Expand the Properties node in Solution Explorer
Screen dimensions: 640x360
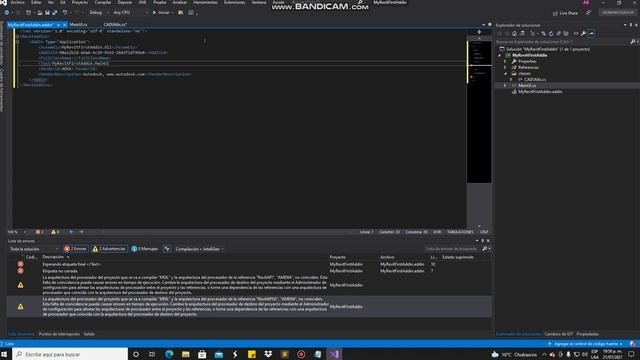(505, 61)
